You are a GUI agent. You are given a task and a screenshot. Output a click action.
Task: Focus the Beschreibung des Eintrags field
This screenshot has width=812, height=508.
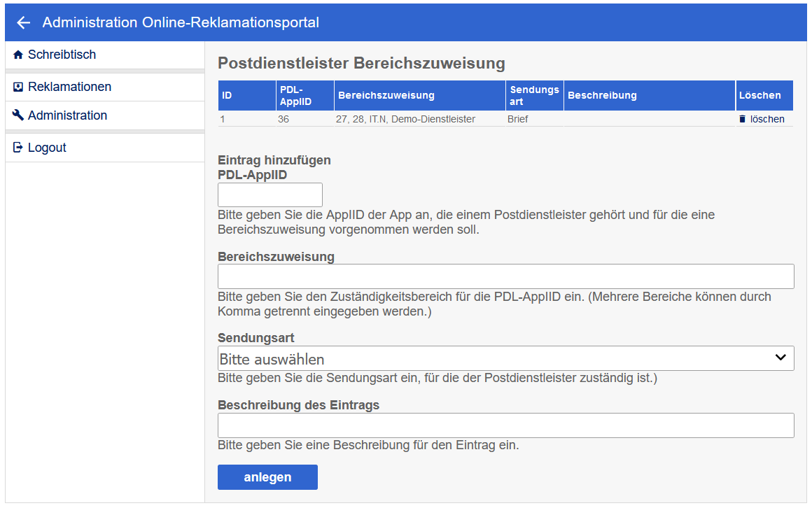505,425
